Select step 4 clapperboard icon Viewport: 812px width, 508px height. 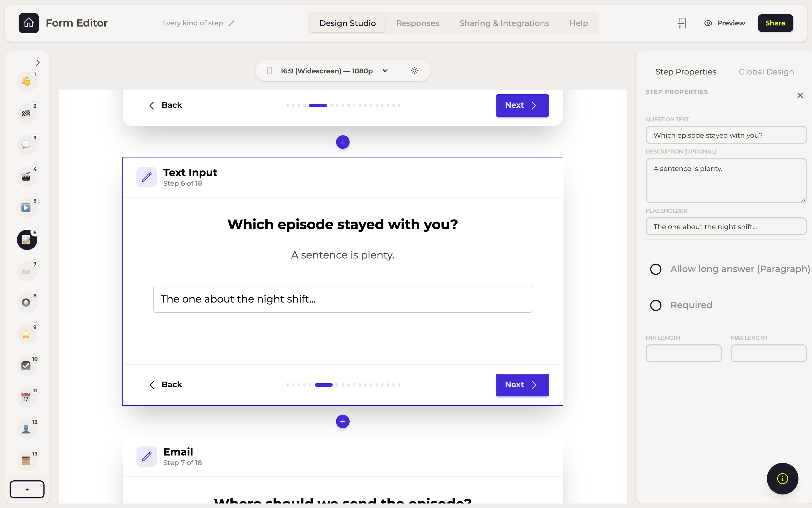click(x=26, y=176)
